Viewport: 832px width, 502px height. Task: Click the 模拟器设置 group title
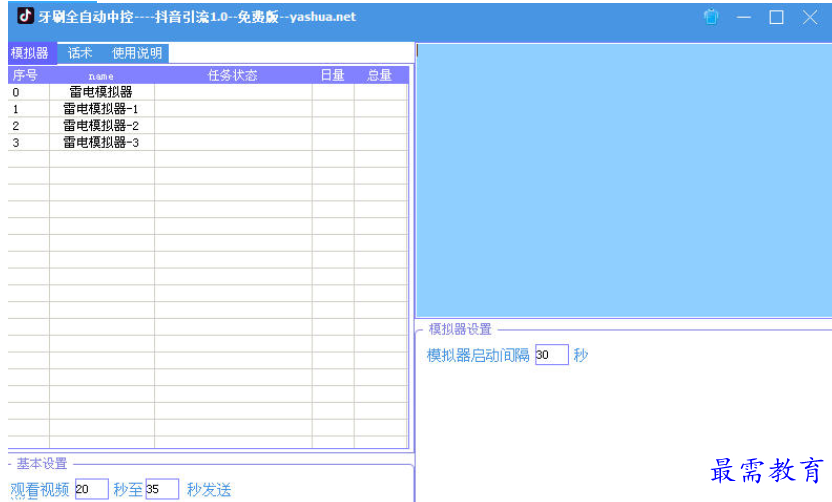click(x=460, y=329)
